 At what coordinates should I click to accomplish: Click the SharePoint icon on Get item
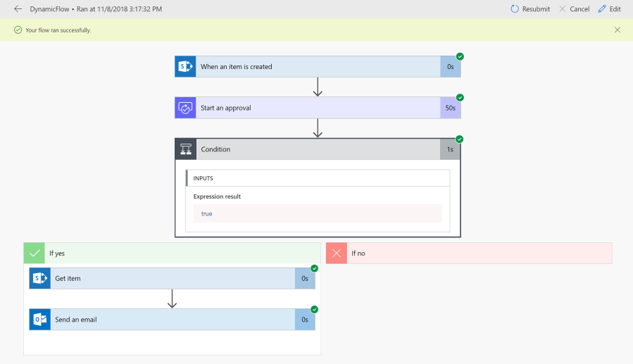39,278
